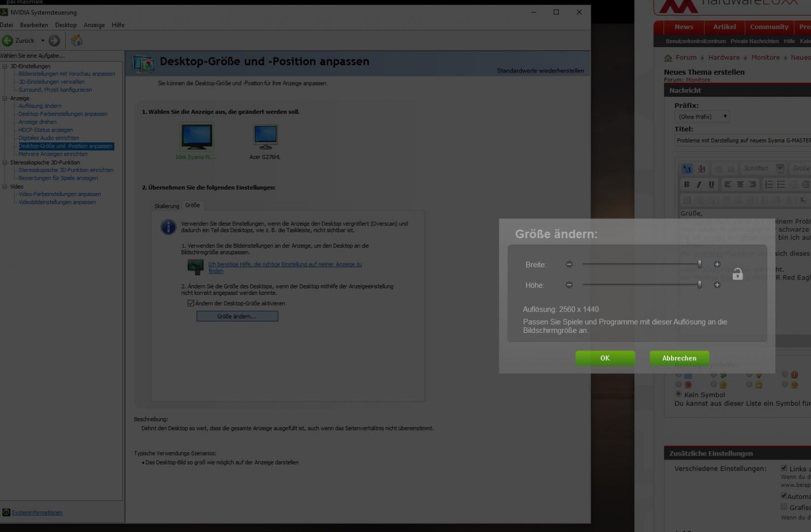Select Video-Farbeinstellungen anpassen in the tree

(x=60, y=194)
